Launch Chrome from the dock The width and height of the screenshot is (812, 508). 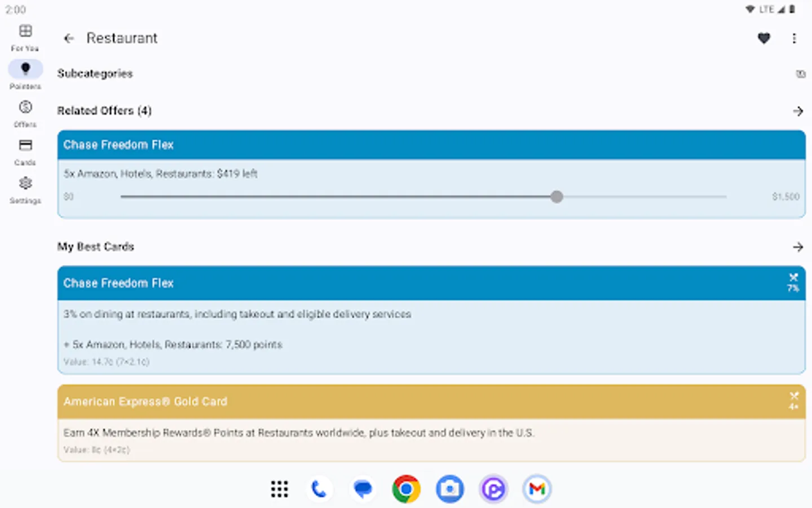pyautogui.click(x=406, y=489)
